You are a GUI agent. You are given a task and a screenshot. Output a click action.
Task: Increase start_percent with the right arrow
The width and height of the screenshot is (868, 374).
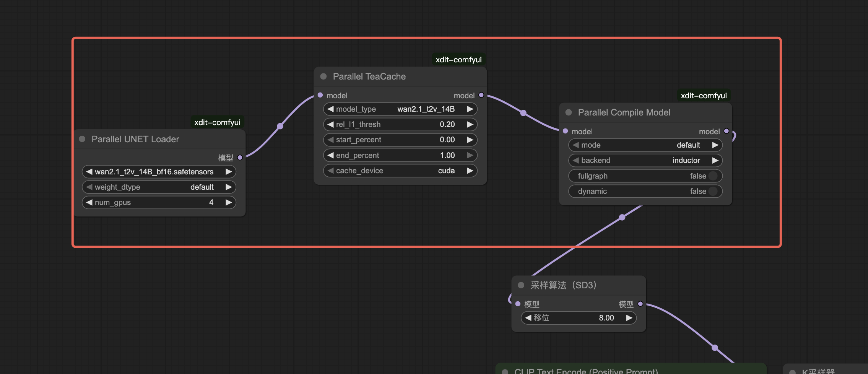[x=470, y=140]
